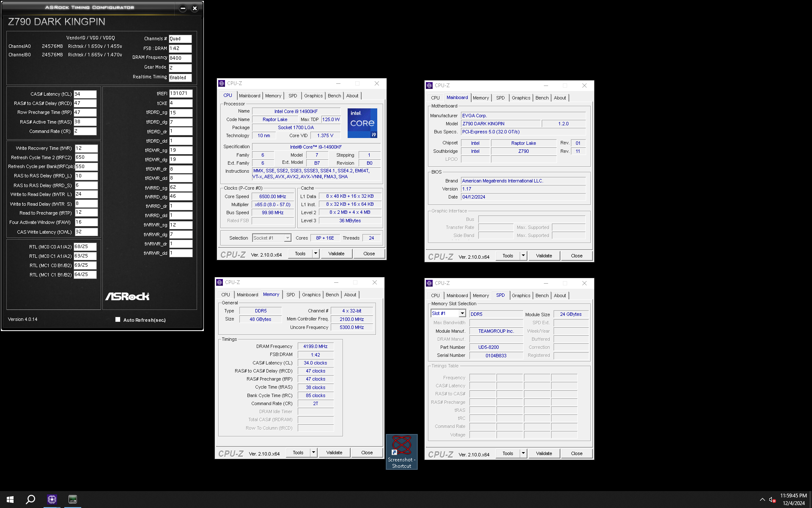Screen dimensions: 812x508
Task: Click the CPU-Z taskbar icon
Action: coord(52,500)
